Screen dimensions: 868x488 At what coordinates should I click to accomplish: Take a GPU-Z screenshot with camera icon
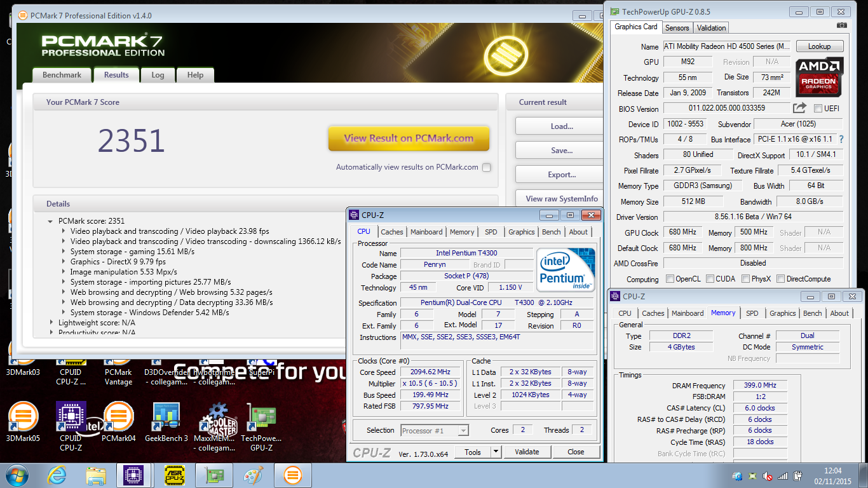pyautogui.click(x=842, y=25)
